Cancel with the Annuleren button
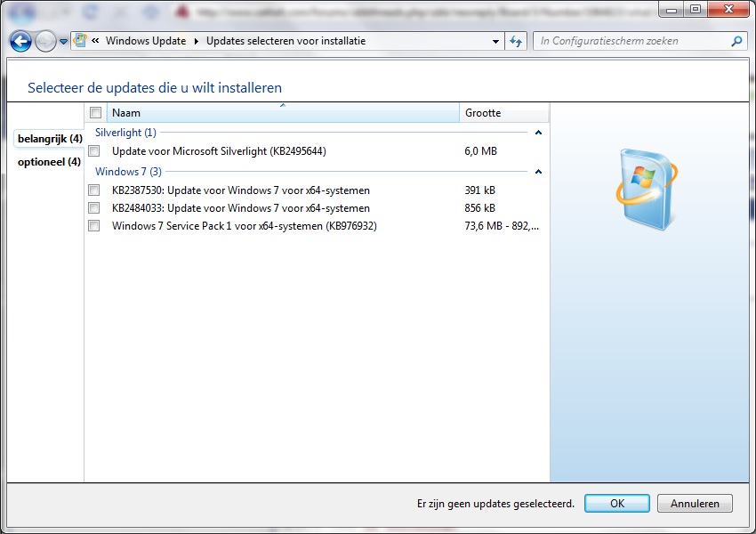The image size is (756, 534). 695,504
